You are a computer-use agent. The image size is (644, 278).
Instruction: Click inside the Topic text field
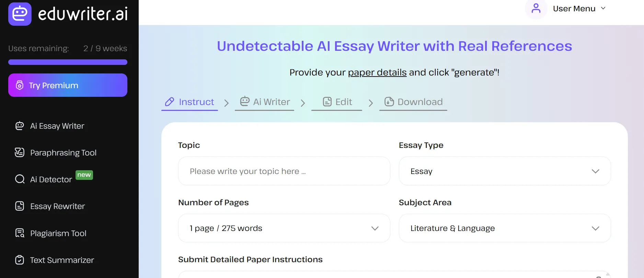pyautogui.click(x=284, y=171)
